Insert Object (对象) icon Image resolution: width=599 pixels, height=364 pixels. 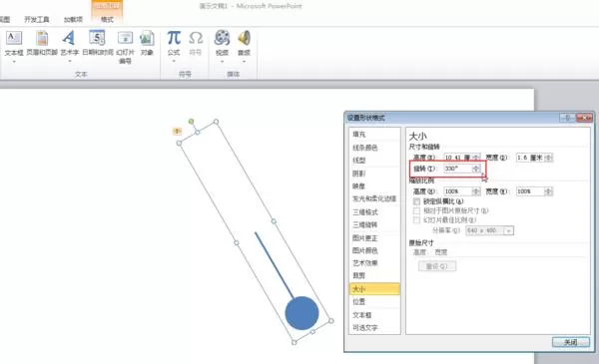click(147, 39)
